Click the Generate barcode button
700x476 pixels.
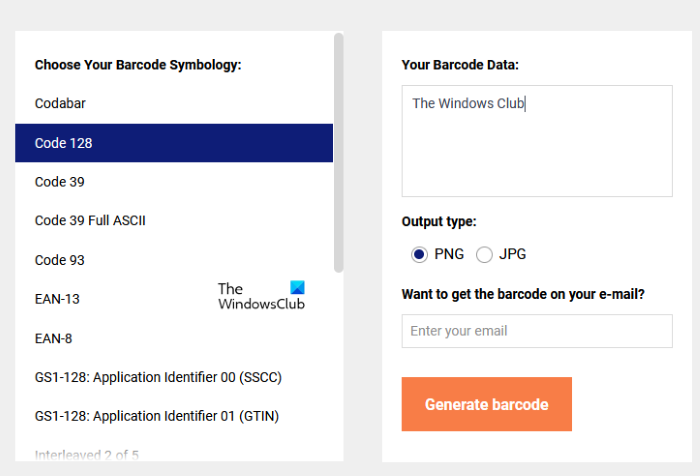pyautogui.click(x=486, y=404)
